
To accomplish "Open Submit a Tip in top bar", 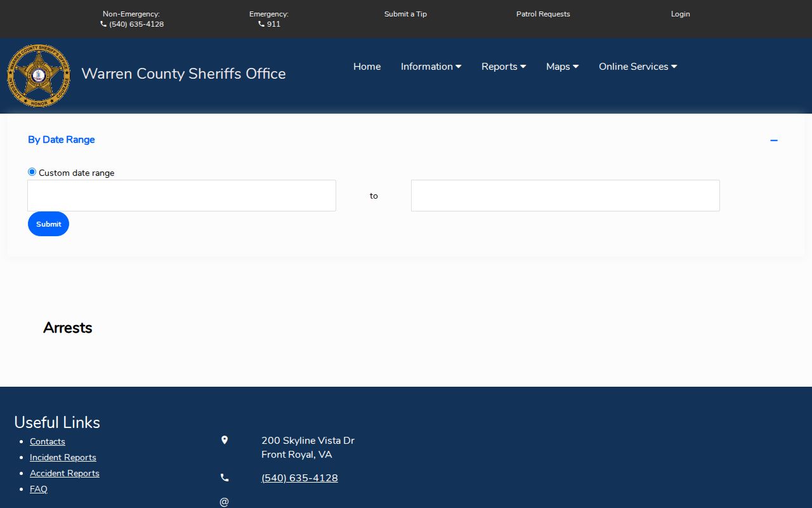I will pos(405,14).
